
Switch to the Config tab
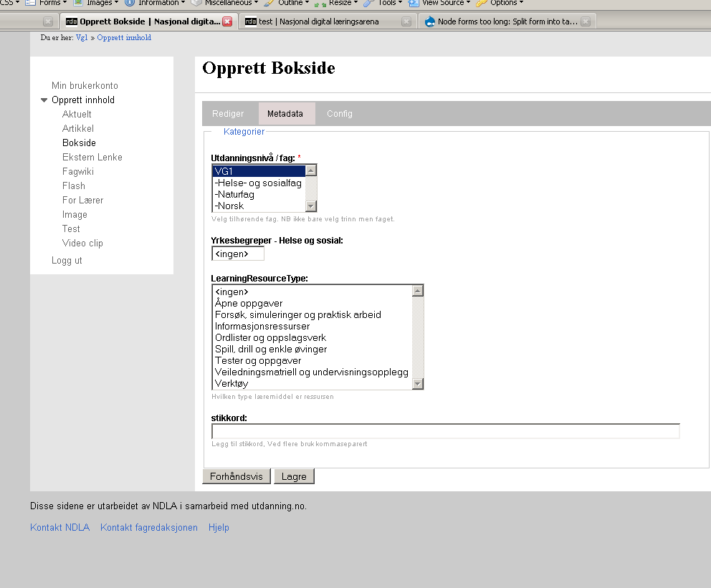pyautogui.click(x=340, y=114)
